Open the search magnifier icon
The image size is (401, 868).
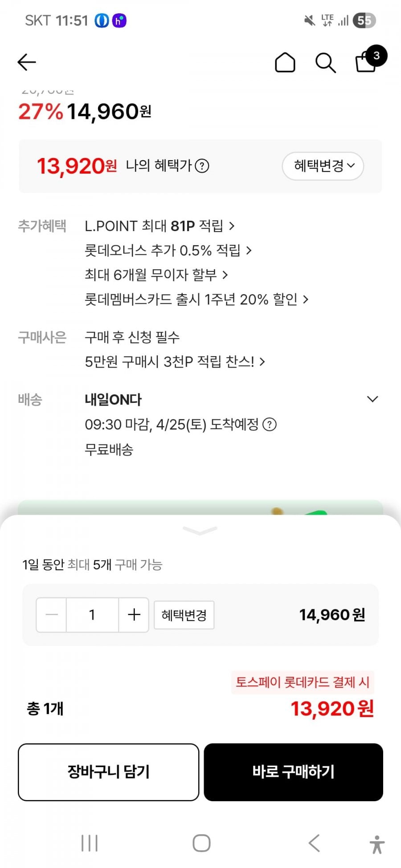[325, 63]
